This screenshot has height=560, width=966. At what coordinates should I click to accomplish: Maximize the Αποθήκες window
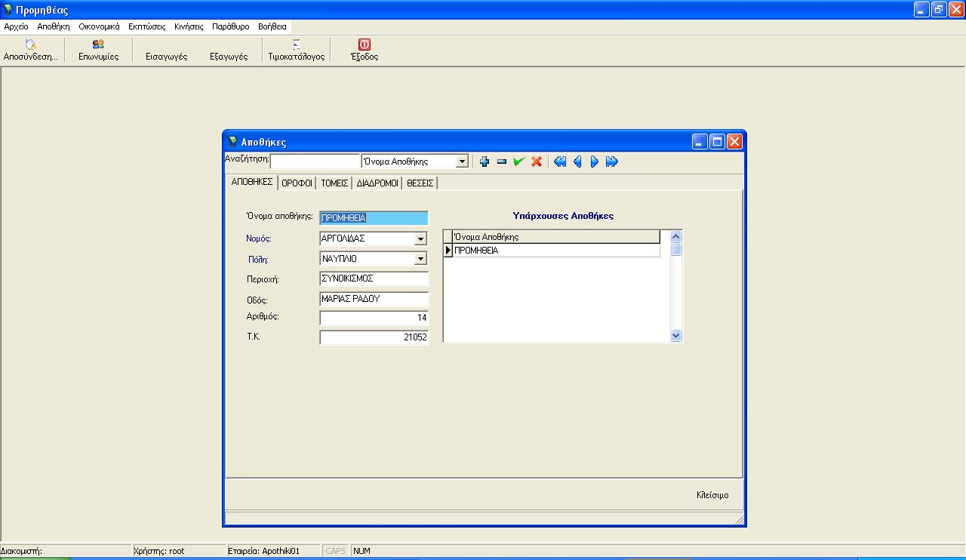point(718,141)
